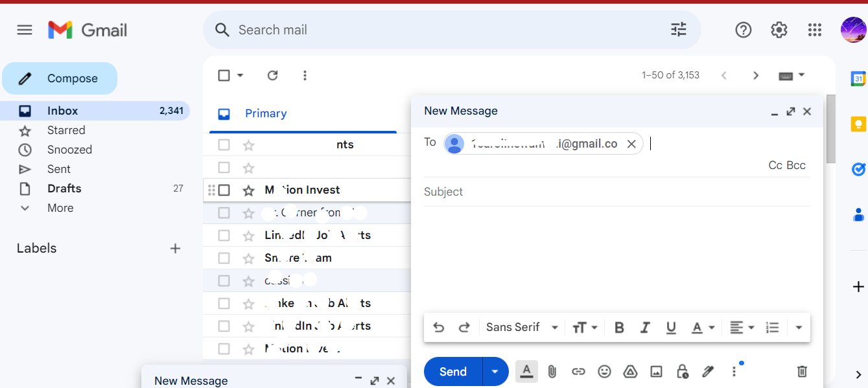Insert your signature using the pen icon

point(708,371)
